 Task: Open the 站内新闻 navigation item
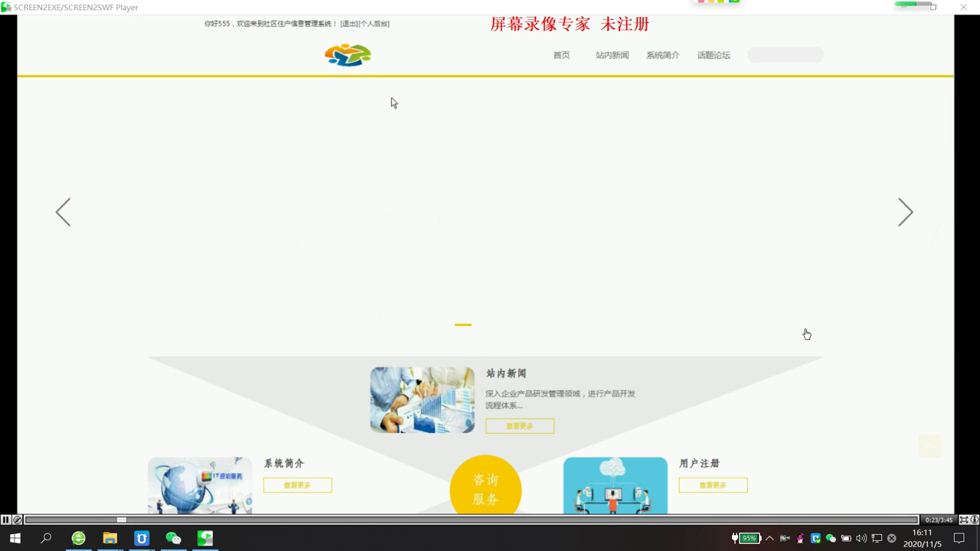click(x=612, y=55)
